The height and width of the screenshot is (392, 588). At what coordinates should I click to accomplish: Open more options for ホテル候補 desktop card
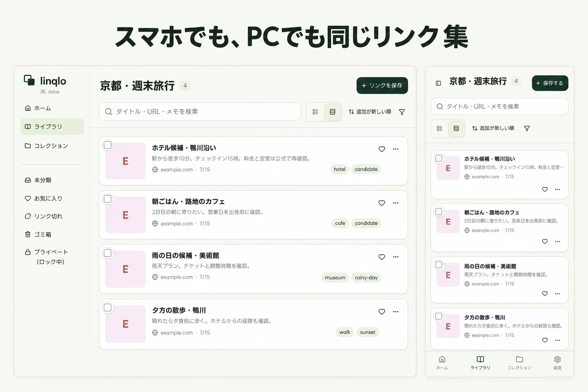[x=396, y=149]
